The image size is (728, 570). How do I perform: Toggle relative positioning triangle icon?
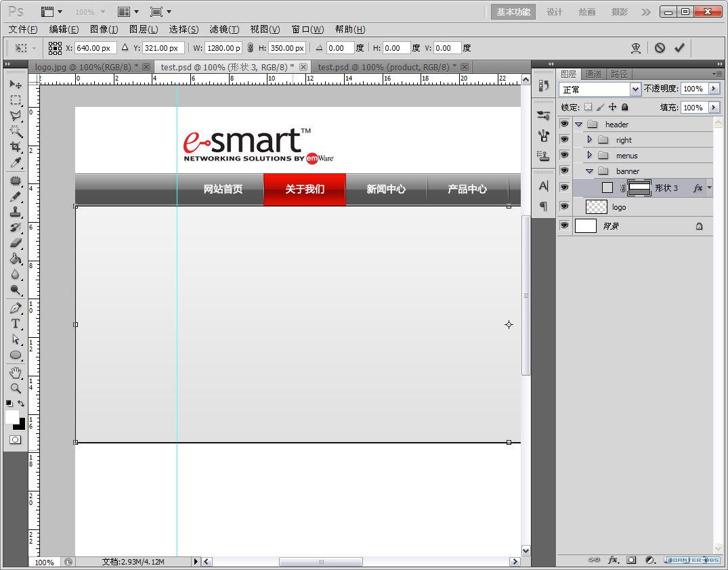(x=125, y=47)
